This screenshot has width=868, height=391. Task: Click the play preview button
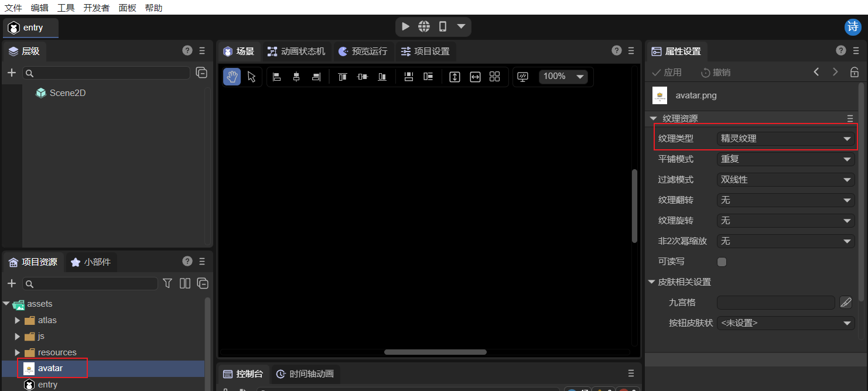[x=405, y=27]
